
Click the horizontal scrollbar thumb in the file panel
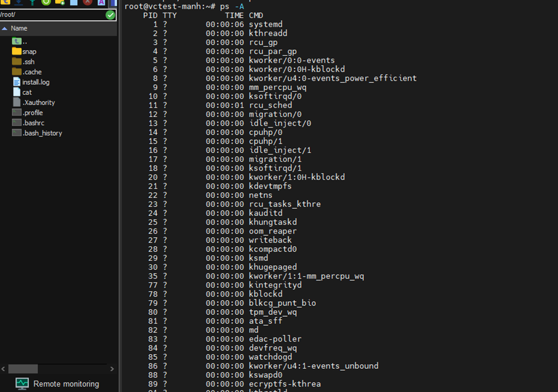[x=23, y=369]
